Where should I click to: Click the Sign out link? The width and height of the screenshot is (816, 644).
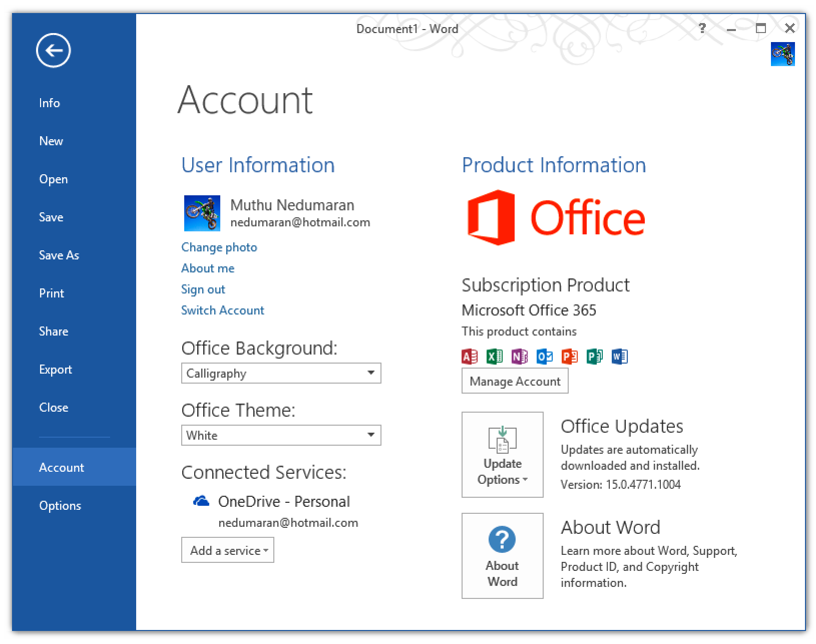203,289
